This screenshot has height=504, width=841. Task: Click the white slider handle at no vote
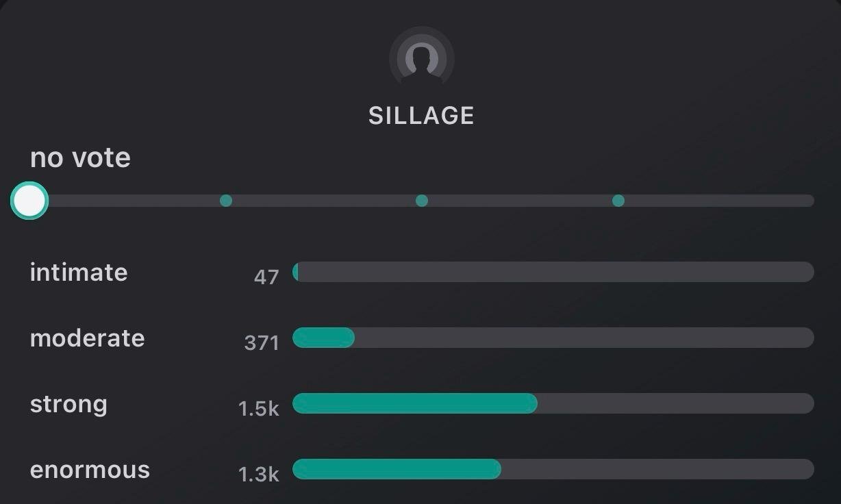29,201
